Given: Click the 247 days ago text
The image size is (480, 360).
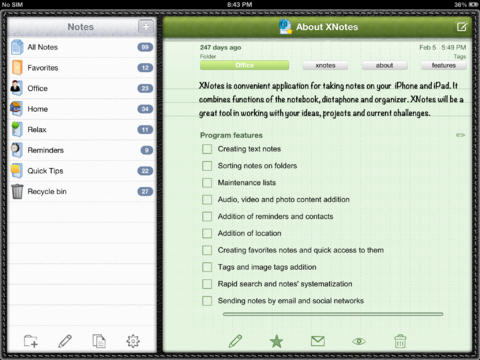Looking at the screenshot, I should click(x=221, y=47).
